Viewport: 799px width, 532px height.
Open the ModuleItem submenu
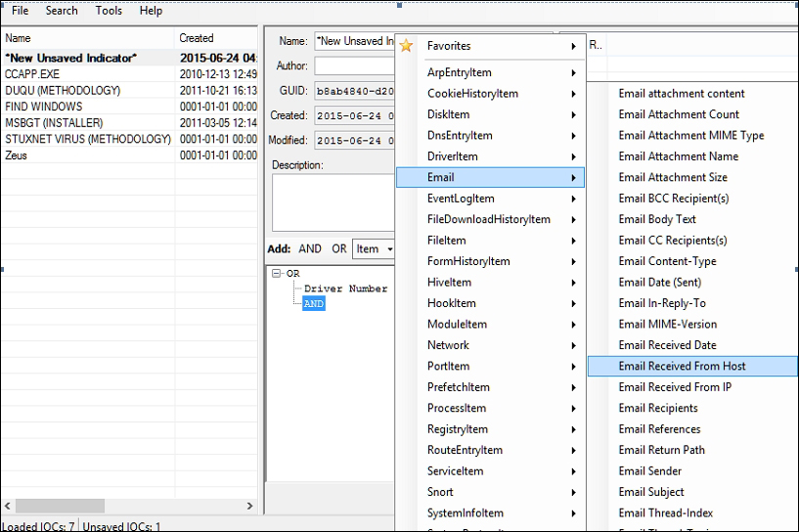click(490, 324)
